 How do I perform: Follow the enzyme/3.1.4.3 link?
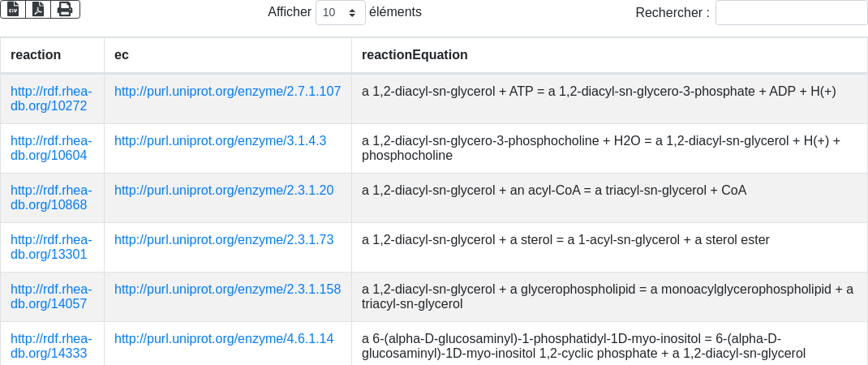point(220,141)
